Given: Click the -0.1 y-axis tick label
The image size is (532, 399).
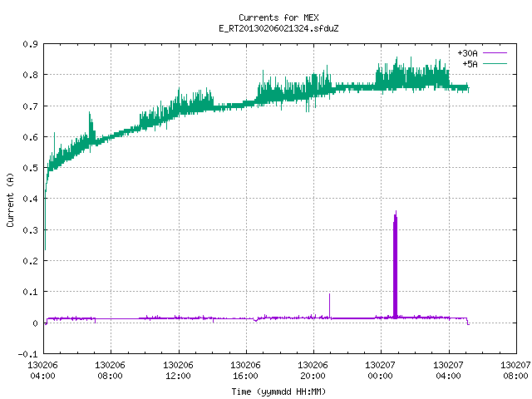Looking at the screenshot, I should point(27,354).
